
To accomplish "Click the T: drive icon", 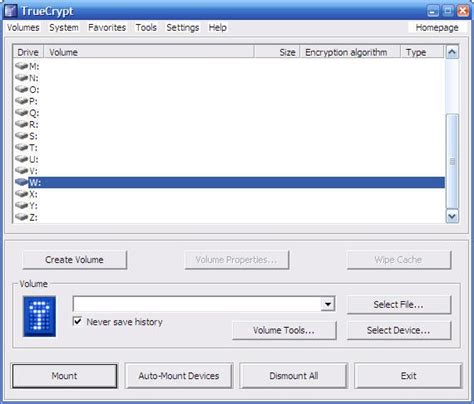I will click(22, 147).
